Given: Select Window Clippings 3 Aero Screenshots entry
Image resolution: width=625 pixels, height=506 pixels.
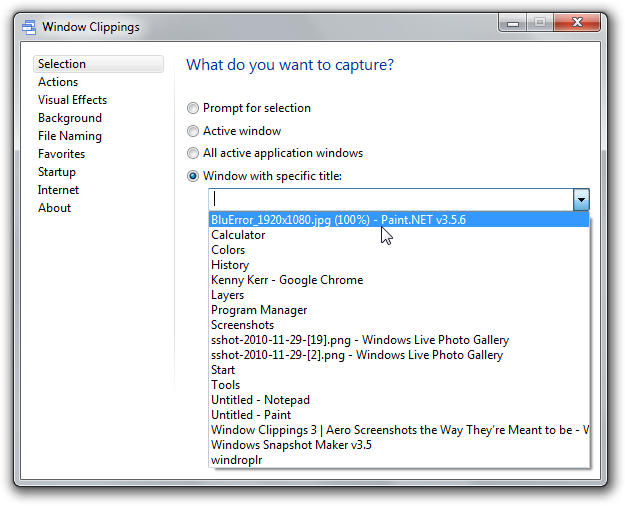Looking at the screenshot, I should [x=399, y=430].
